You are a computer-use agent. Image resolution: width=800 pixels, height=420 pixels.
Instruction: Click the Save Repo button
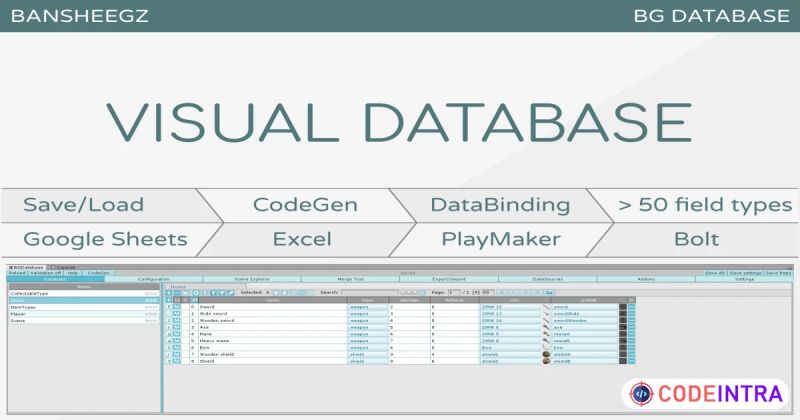pos(778,273)
